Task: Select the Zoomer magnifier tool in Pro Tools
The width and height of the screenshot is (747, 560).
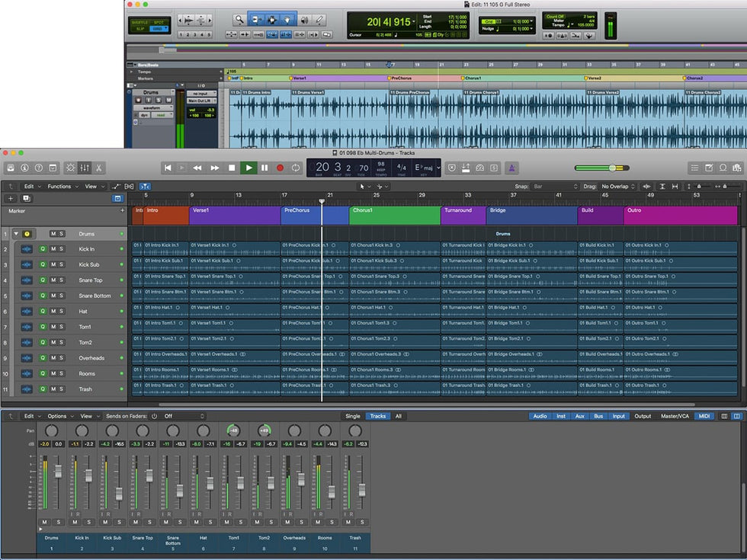Action: click(239, 19)
